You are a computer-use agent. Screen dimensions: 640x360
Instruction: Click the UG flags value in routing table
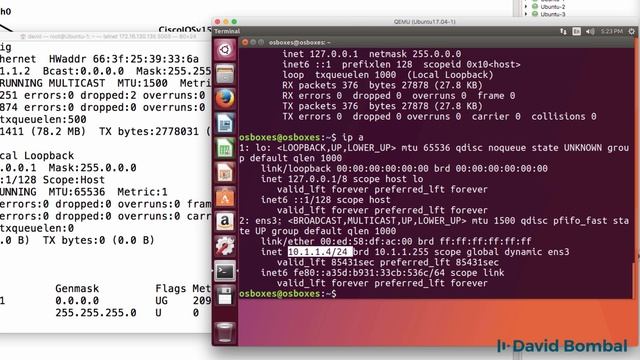[x=161, y=301]
